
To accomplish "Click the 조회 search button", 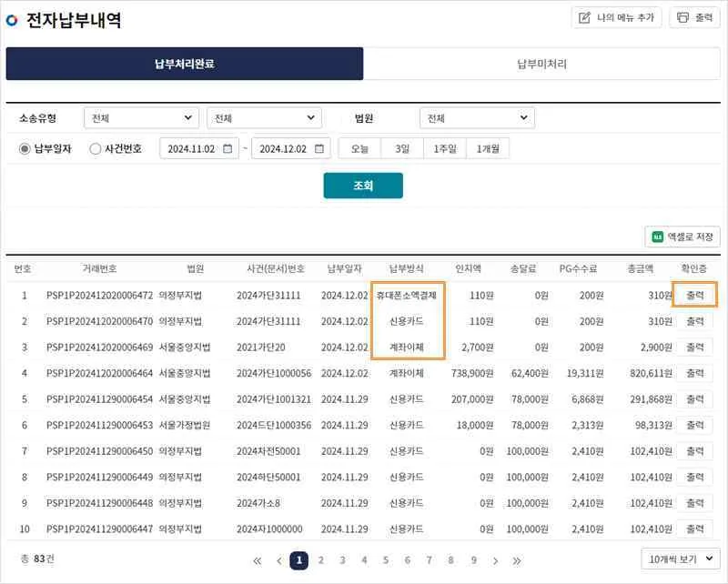I will click(363, 186).
